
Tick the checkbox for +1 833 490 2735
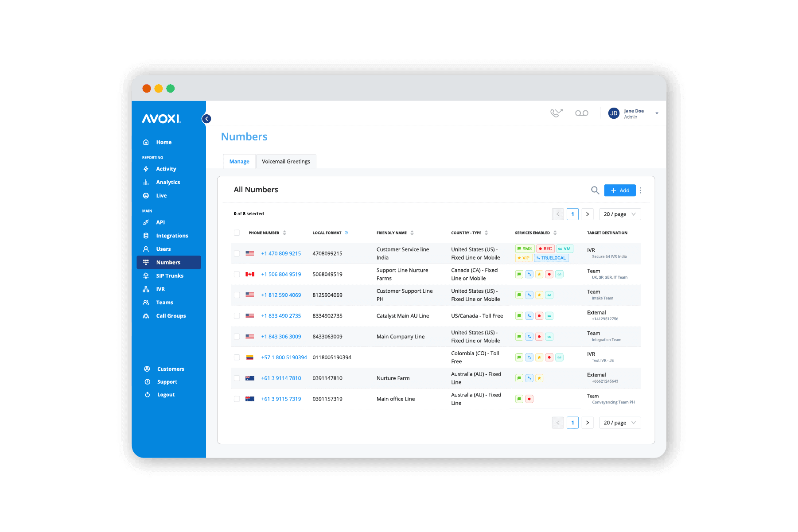tap(237, 316)
